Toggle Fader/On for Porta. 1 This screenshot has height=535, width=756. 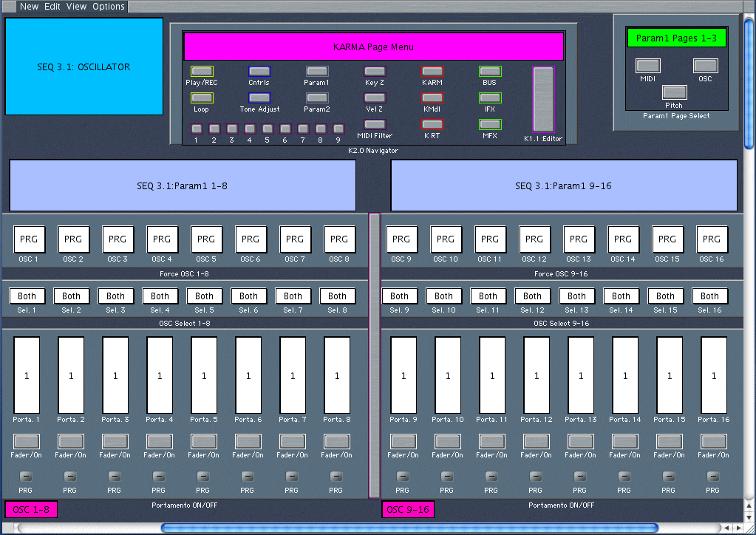[x=27, y=441]
